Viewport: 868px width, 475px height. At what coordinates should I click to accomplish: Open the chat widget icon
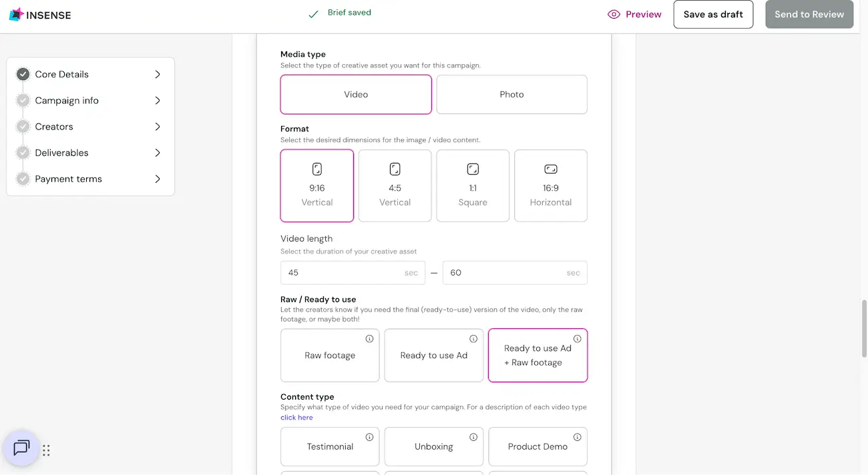[x=21, y=448]
